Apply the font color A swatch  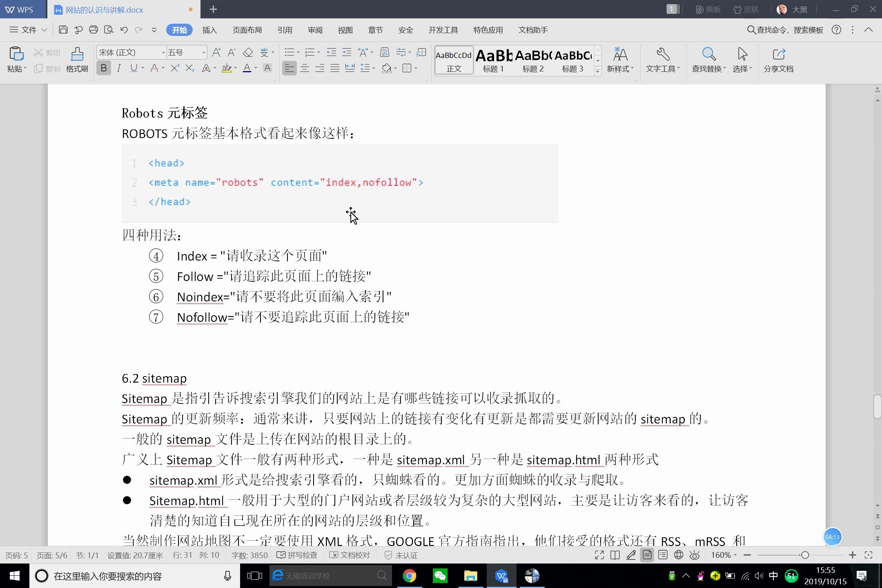247,68
